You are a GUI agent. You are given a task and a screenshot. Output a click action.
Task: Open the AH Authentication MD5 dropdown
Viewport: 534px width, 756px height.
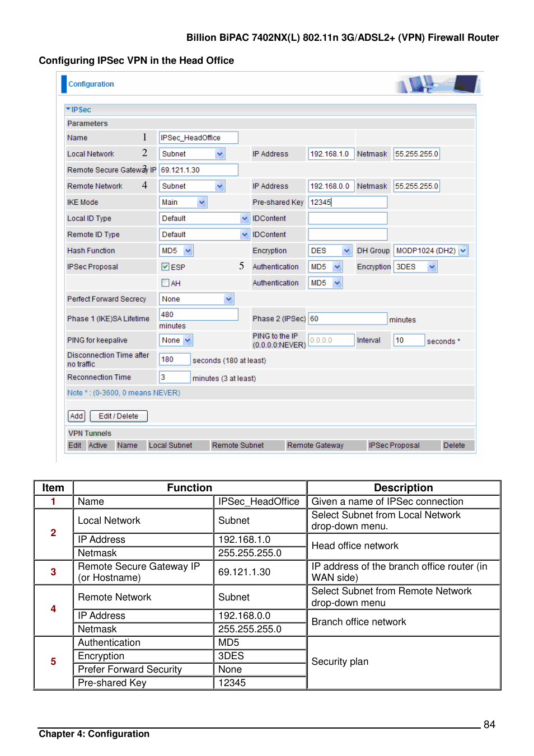click(x=325, y=283)
